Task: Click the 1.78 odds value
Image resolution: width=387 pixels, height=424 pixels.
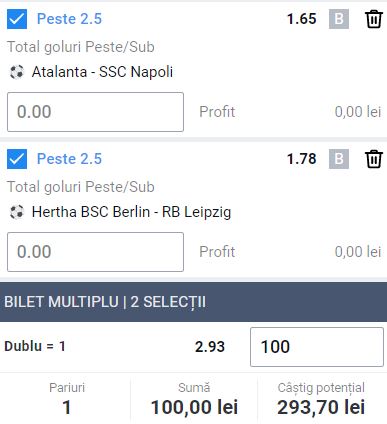Action: click(302, 159)
